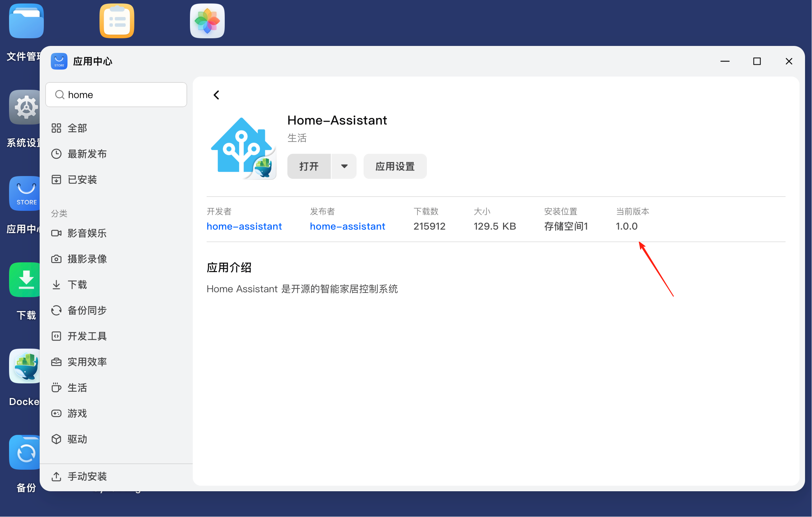Follow the publisher home-assistant link
Screen dimensions: 812x517
[347, 226]
